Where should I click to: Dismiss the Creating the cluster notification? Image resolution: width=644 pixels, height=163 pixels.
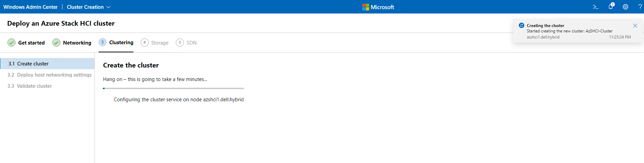(x=635, y=26)
